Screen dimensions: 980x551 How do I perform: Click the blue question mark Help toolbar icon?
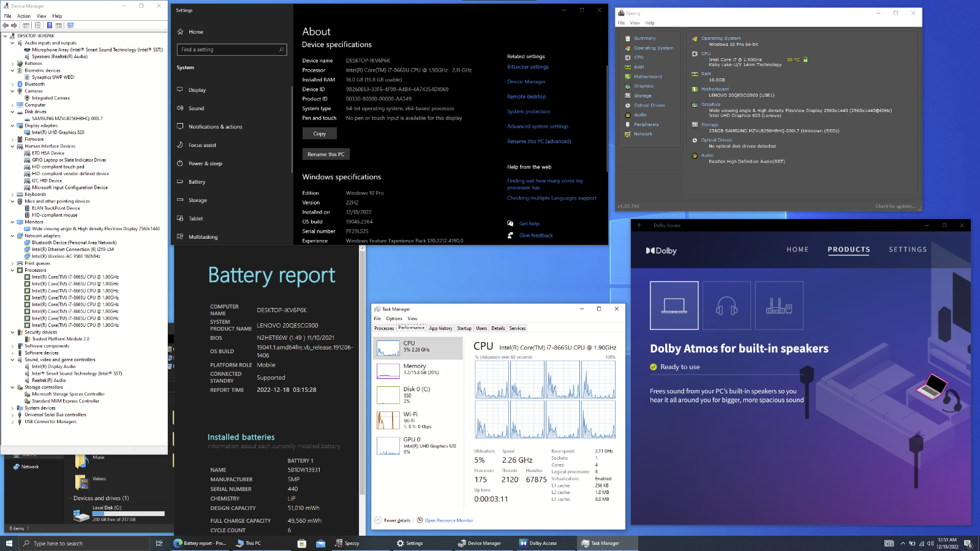[49, 26]
